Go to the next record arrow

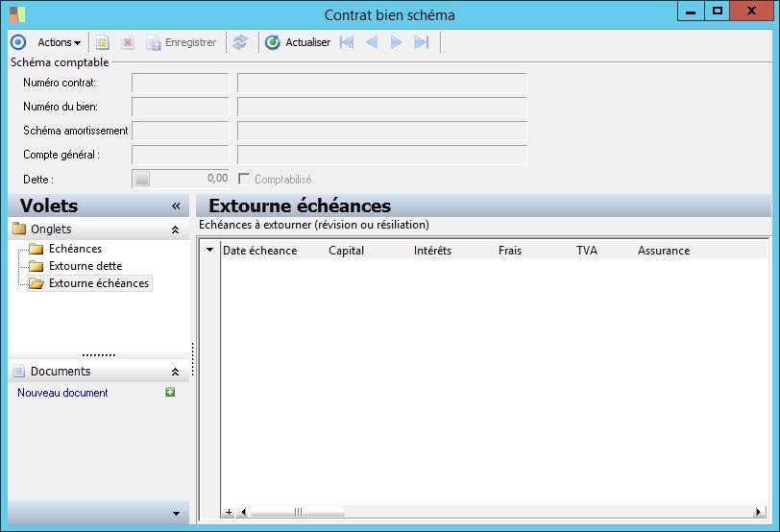click(396, 42)
